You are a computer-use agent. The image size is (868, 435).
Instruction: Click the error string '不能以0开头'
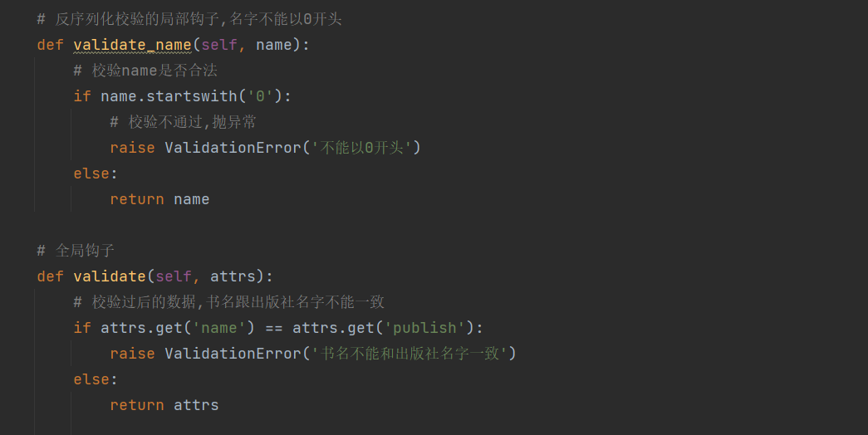tap(361, 148)
